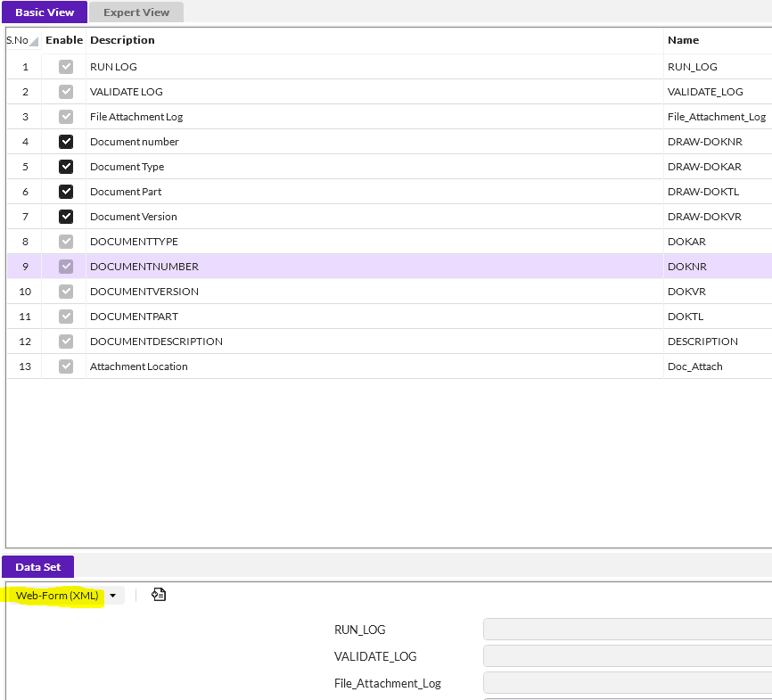Click the Web-Form dropdown arrow

[x=112, y=596]
